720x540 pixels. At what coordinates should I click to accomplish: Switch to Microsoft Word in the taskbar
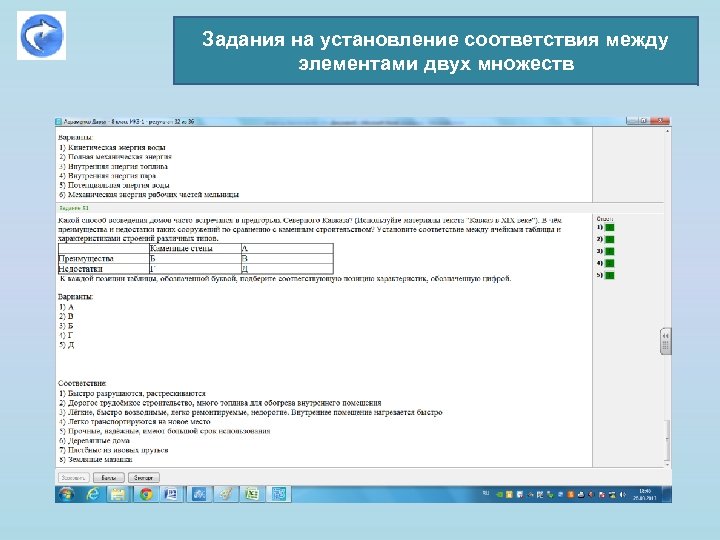pos(171,494)
